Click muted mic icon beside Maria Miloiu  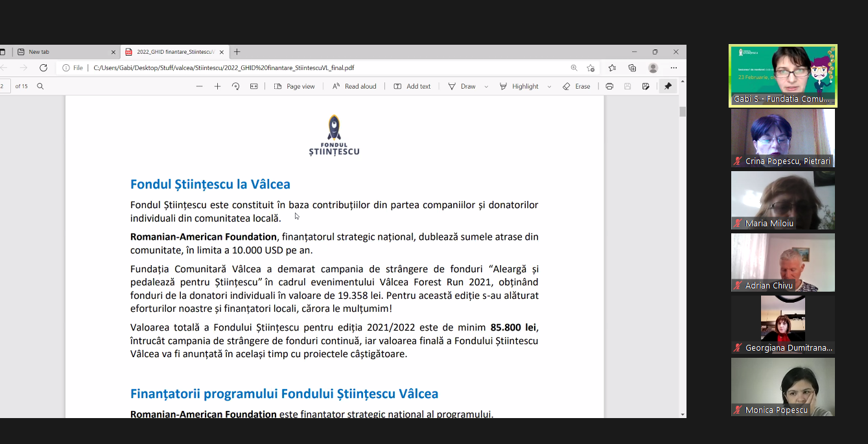pyautogui.click(x=738, y=223)
